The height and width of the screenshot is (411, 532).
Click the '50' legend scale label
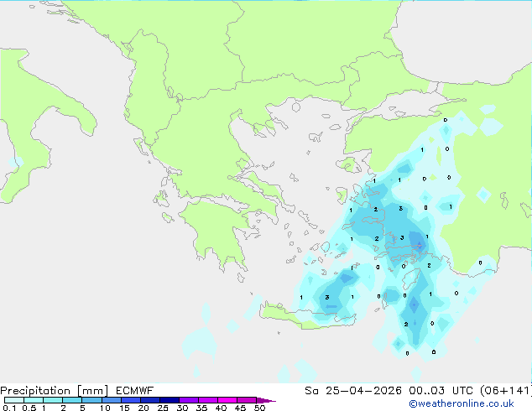pyautogui.click(x=259, y=408)
